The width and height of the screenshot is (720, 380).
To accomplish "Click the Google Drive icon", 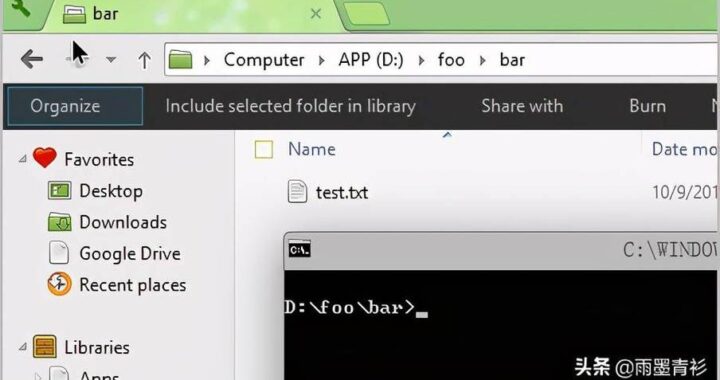I will tap(59, 253).
